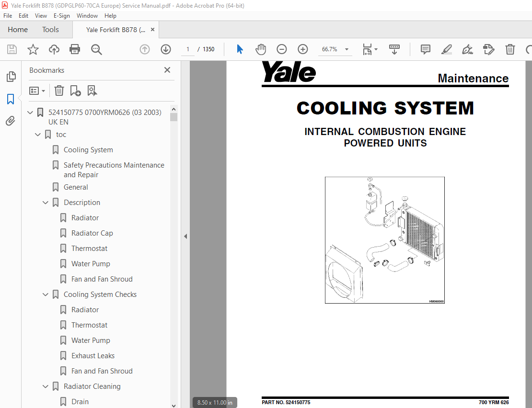
Task: Print the document
Action: pyautogui.click(x=75, y=49)
